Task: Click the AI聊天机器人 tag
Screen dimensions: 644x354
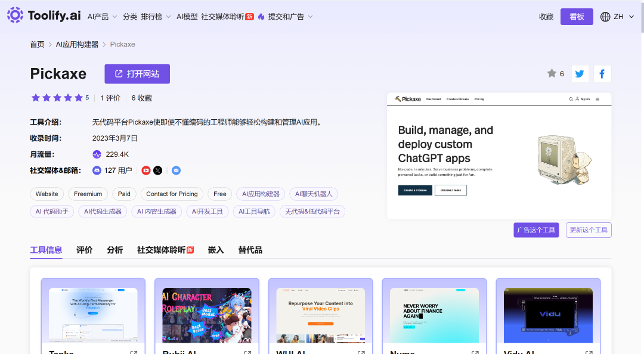Action: tap(314, 194)
